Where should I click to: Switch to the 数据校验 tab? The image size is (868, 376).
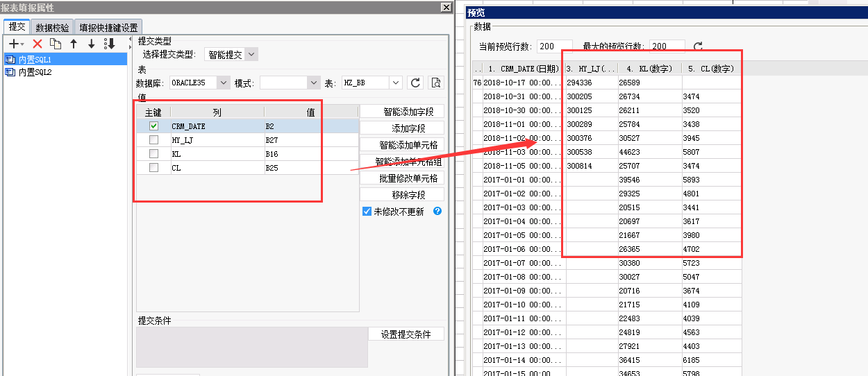pos(52,28)
